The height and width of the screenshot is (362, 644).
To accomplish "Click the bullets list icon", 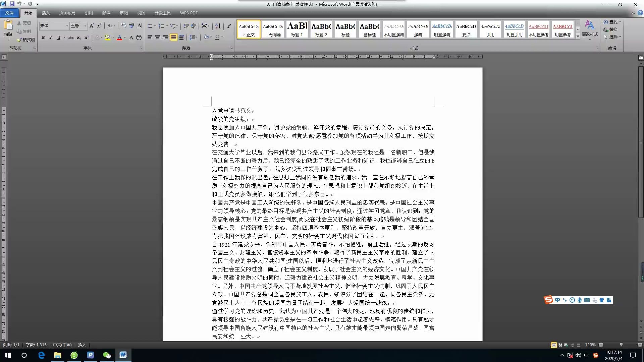I will (x=150, y=26).
